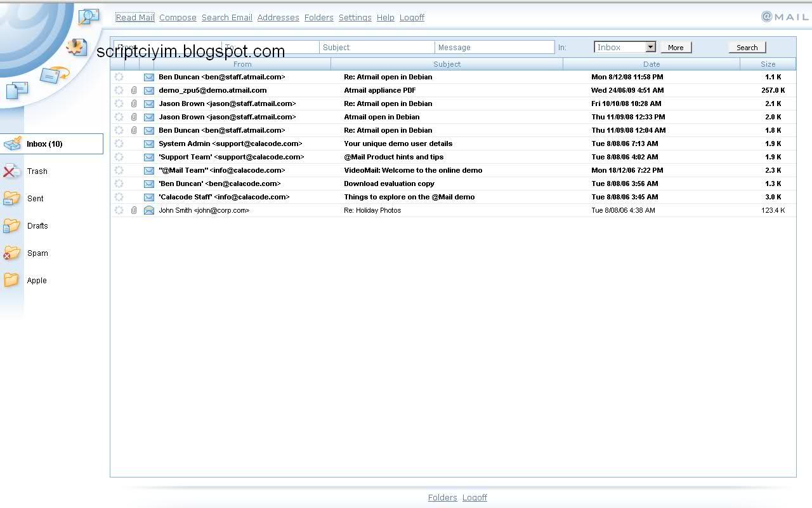Open message 'Your unique demo user details'
The width and height of the screenshot is (812, 508).
[x=398, y=144]
